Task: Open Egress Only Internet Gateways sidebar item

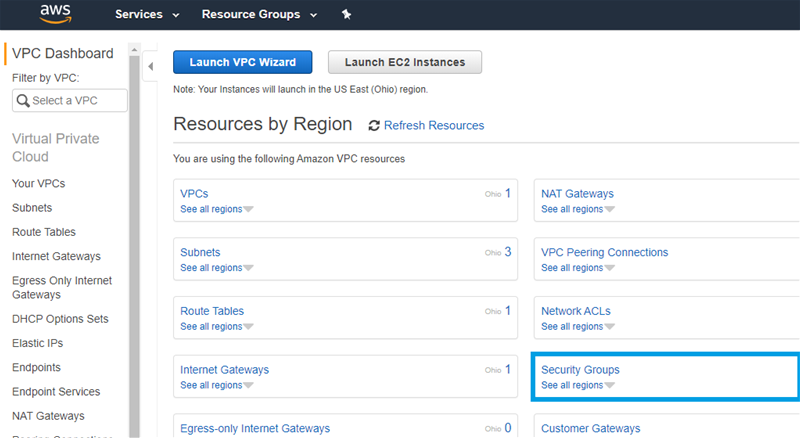Action: 61,288
